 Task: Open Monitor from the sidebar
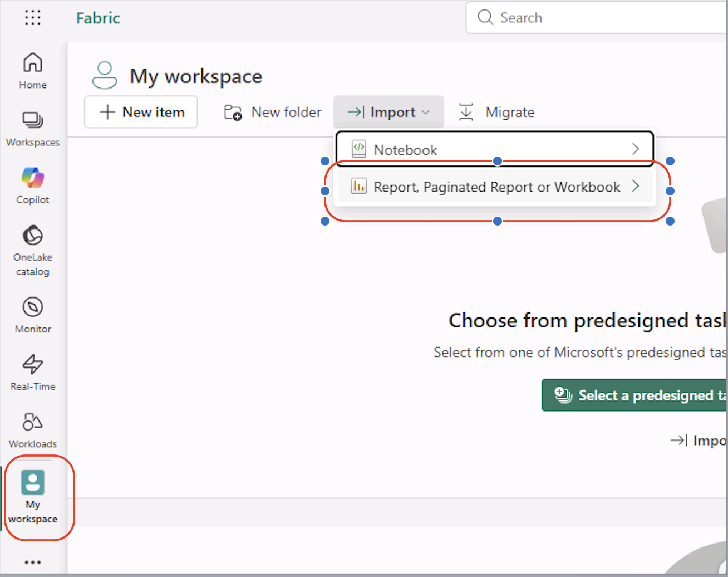(33, 315)
